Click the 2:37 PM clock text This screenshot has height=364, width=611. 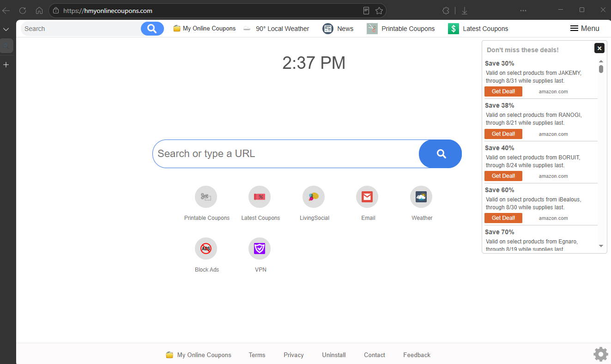click(x=314, y=63)
